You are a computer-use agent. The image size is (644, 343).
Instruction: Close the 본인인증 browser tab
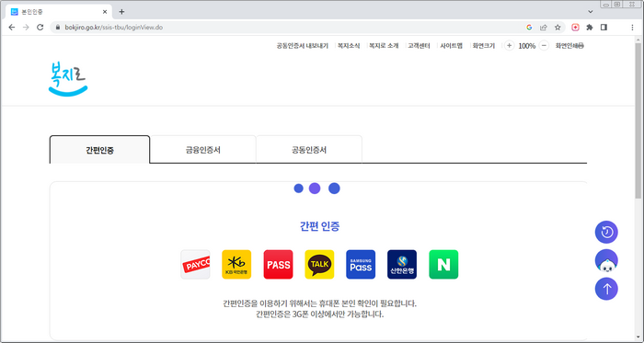[x=105, y=12]
